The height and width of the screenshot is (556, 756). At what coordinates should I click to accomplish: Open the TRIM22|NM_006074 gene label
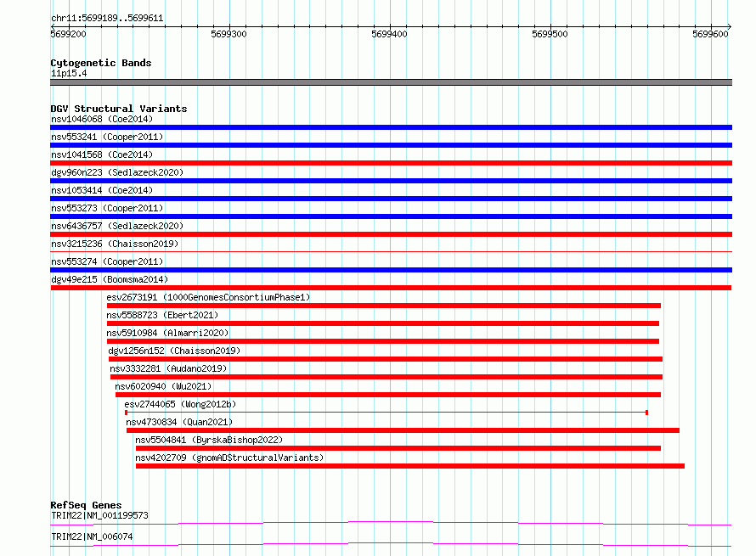click(x=92, y=536)
